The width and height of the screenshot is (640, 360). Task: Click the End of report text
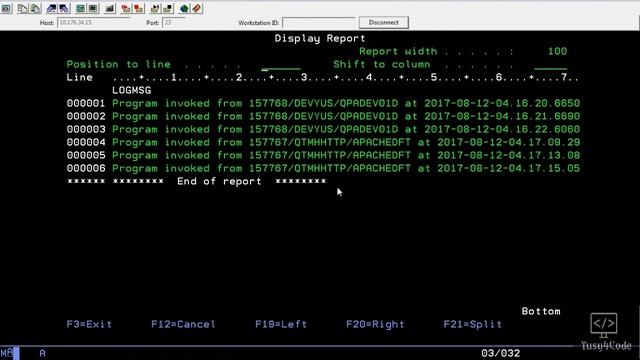(x=219, y=181)
